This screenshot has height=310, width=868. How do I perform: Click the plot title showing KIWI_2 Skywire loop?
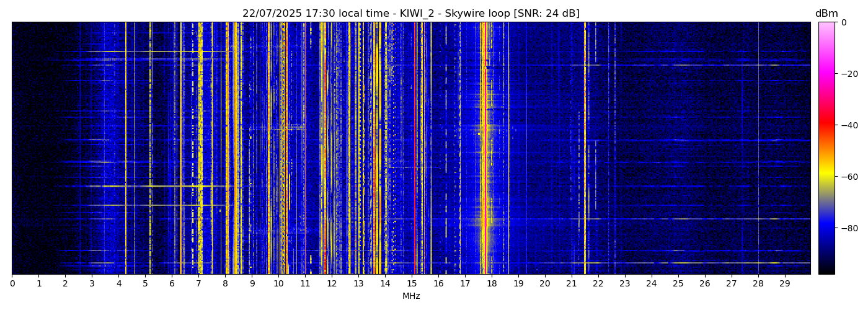[x=410, y=14]
